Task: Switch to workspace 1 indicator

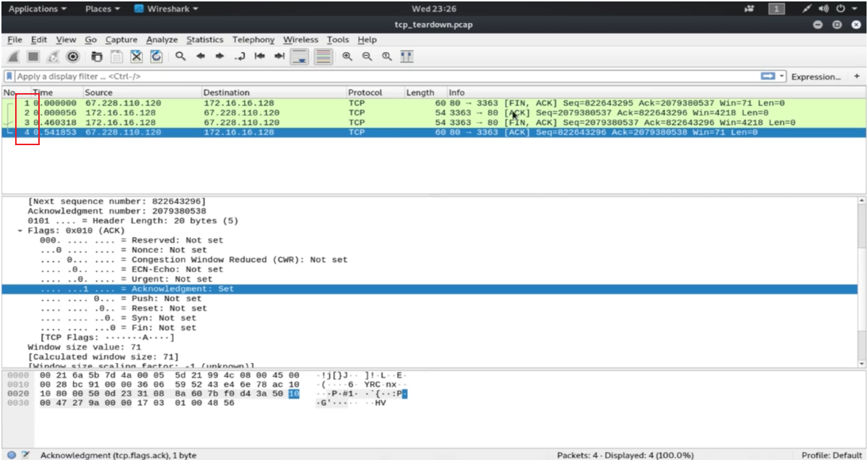Action: 777,9
